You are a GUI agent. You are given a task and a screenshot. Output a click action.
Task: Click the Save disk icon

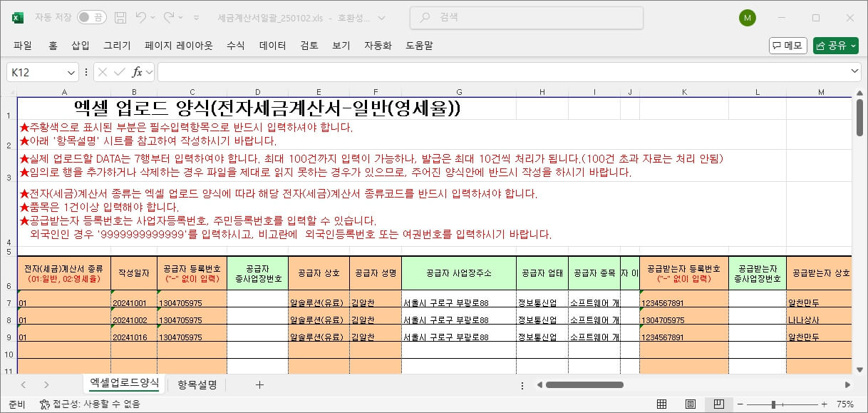[120, 17]
